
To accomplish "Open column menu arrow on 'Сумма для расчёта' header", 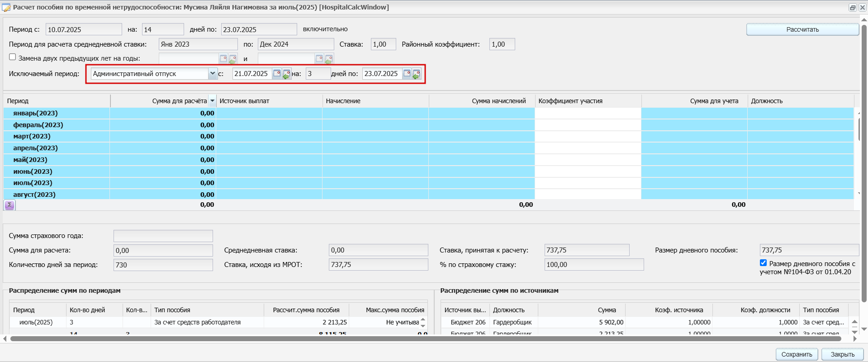I will click(x=212, y=101).
